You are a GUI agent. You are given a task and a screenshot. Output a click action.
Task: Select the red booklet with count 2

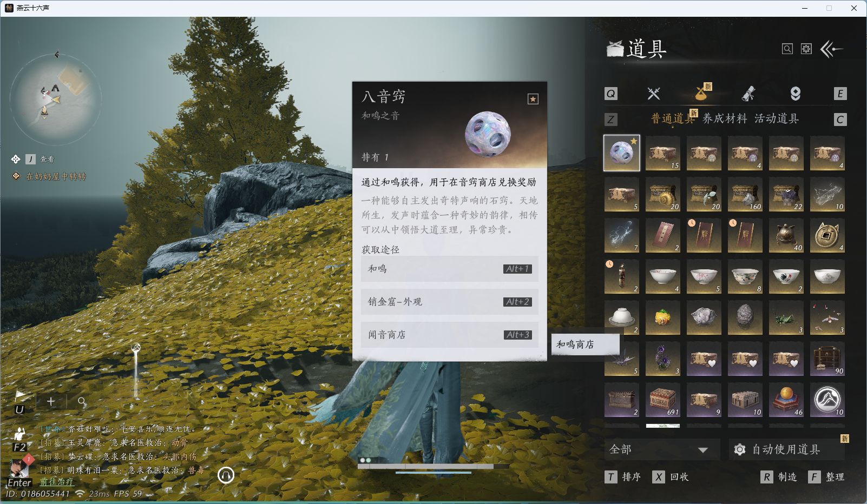(663, 235)
